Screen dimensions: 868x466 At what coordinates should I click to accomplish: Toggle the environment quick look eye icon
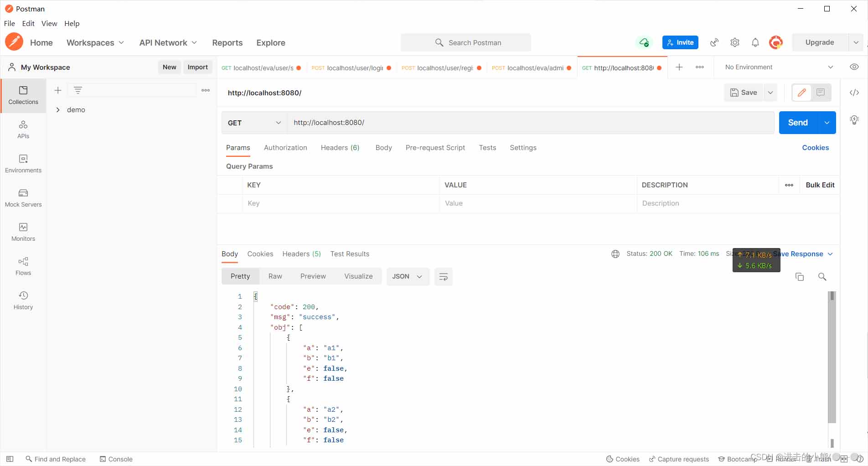coord(854,67)
